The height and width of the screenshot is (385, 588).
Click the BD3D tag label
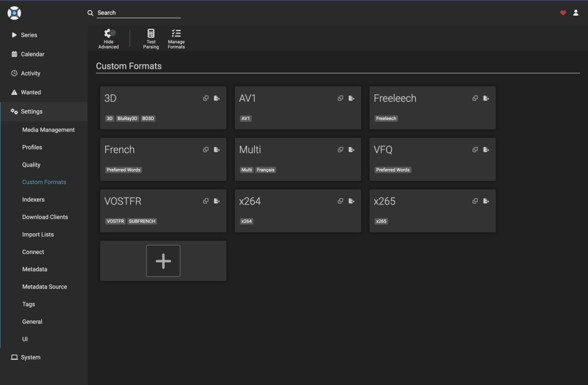pos(148,118)
